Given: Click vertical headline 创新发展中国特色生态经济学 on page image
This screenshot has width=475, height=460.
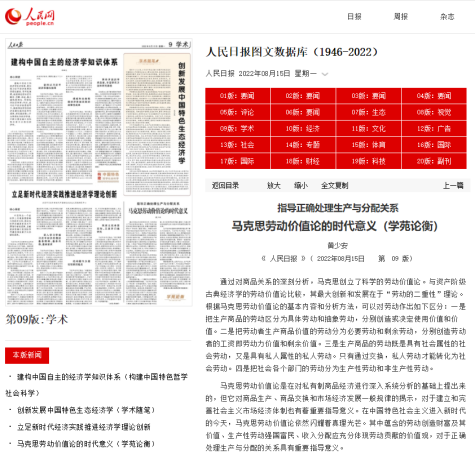Looking at the screenshot, I should coord(182,113).
